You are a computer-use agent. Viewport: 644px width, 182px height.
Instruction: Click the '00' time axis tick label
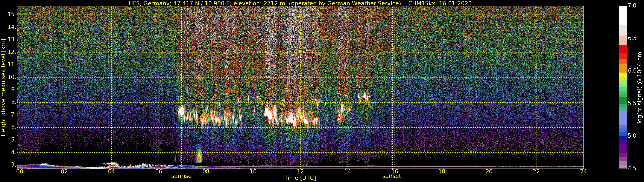pyautogui.click(x=20, y=171)
